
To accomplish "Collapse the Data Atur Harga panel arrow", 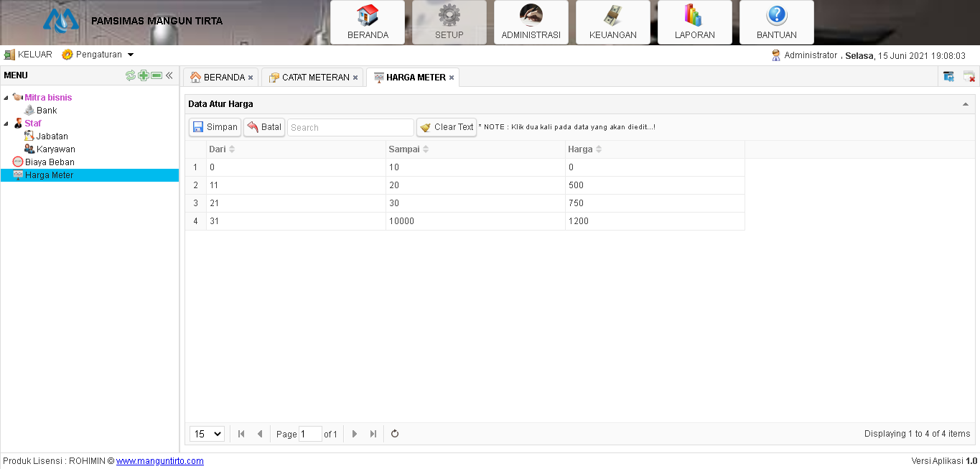I will point(965,104).
